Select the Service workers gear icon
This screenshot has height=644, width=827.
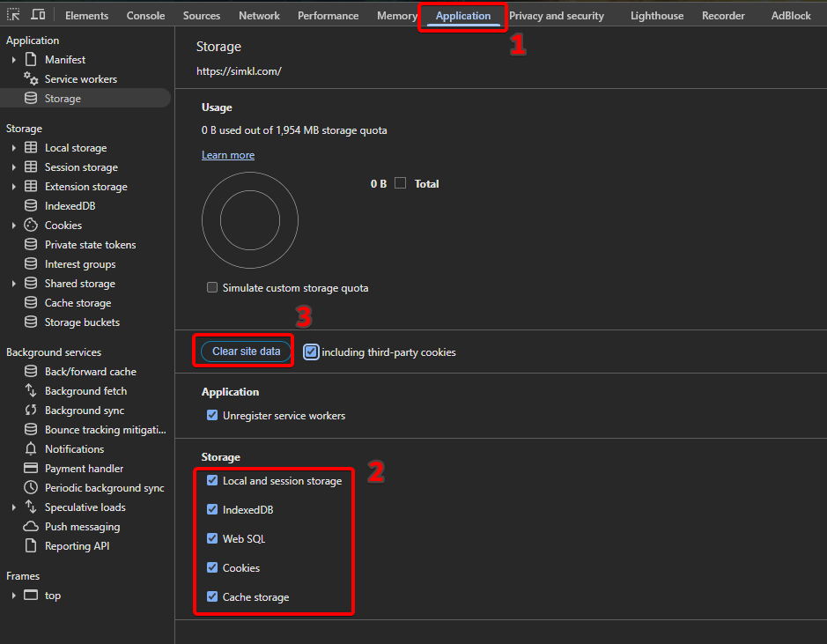[31, 79]
